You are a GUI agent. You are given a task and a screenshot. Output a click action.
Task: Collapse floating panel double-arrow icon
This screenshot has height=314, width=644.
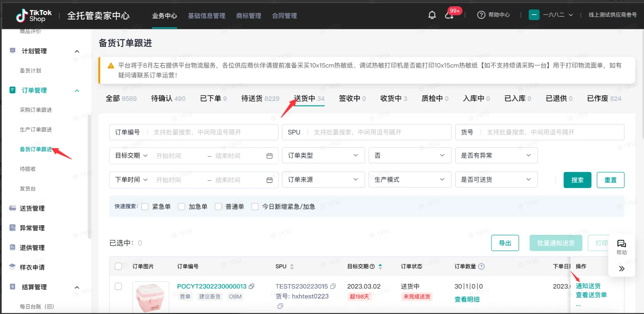click(x=622, y=269)
